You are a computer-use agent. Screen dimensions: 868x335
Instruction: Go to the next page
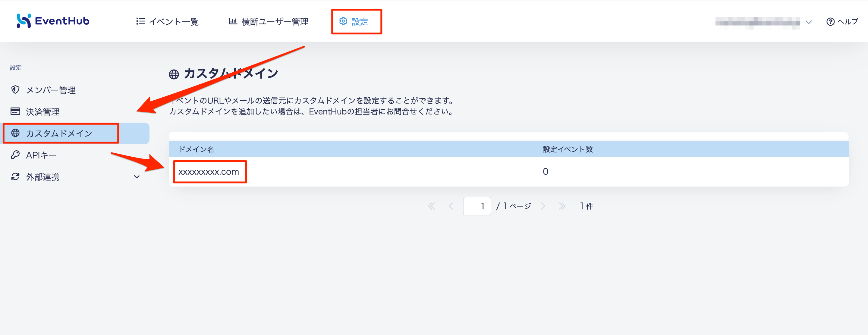[x=543, y=206]
